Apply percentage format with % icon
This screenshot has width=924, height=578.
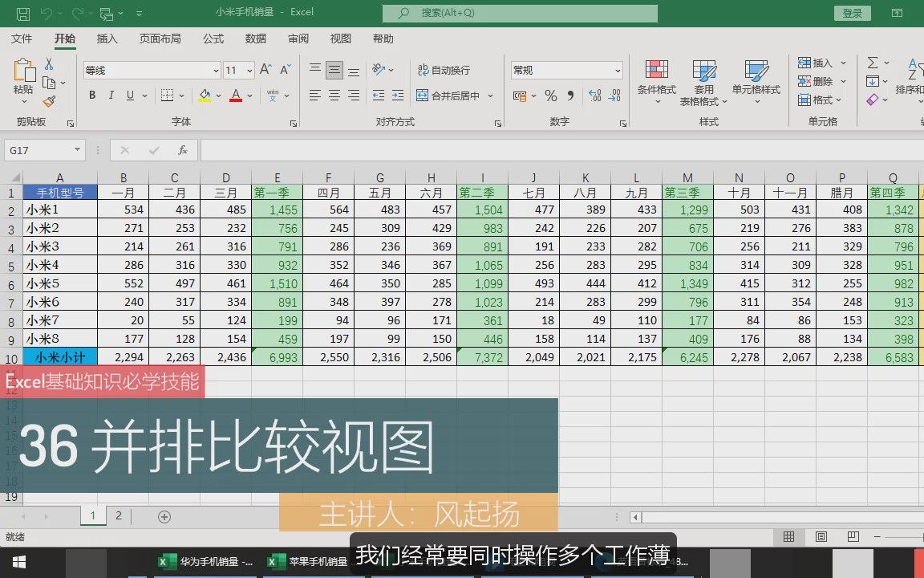click(x=550, y=96)
